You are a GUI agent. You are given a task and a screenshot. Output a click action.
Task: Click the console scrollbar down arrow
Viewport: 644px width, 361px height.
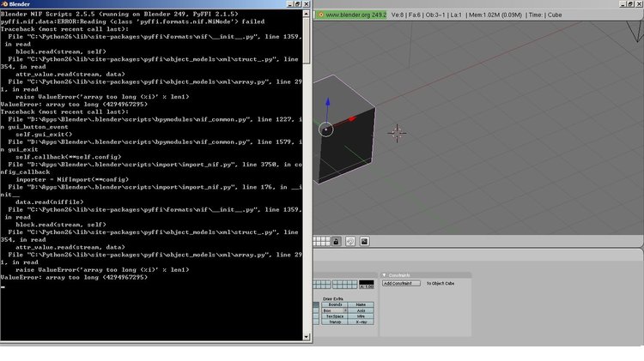[x=307, y=337]
